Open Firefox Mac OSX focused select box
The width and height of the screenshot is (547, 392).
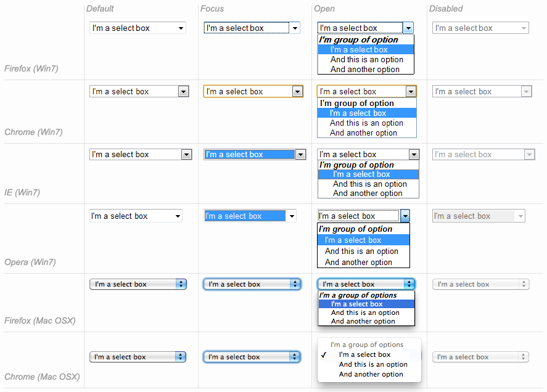(x=252, y=284)
